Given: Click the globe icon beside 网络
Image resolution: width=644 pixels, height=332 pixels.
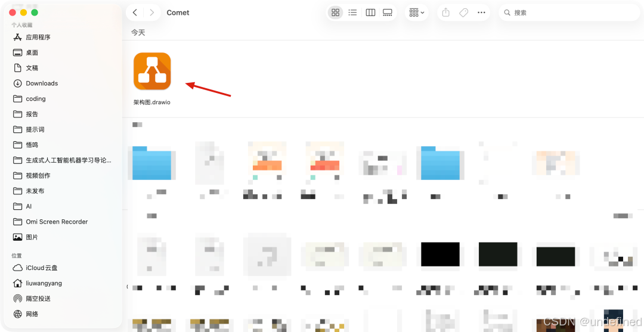Looking at the screenshot, I should (18, 314).
